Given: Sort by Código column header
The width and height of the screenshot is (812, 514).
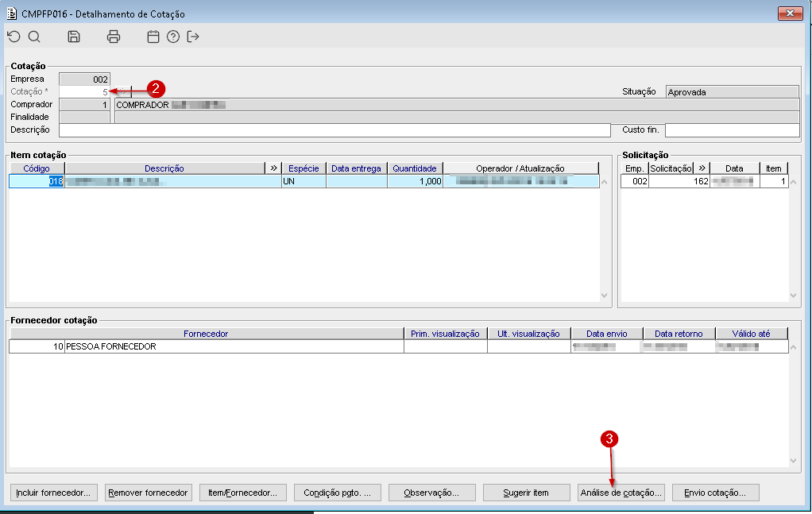Looking at the screenshot, I should [37, 168].
